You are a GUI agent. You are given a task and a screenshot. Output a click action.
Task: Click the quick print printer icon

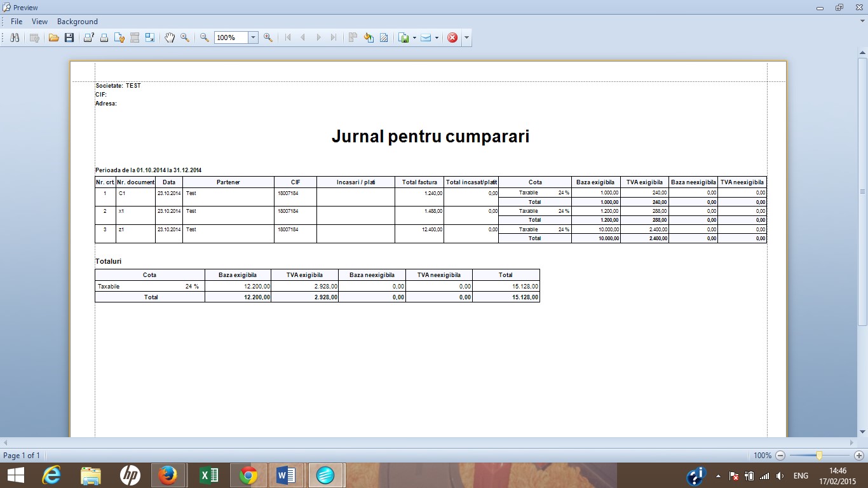[x=104, y=37]
